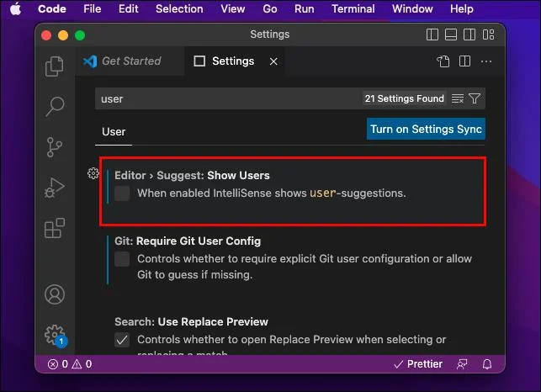
Task: Open the gear menu beside Show Users setting
Action: (x=93, y=173)
